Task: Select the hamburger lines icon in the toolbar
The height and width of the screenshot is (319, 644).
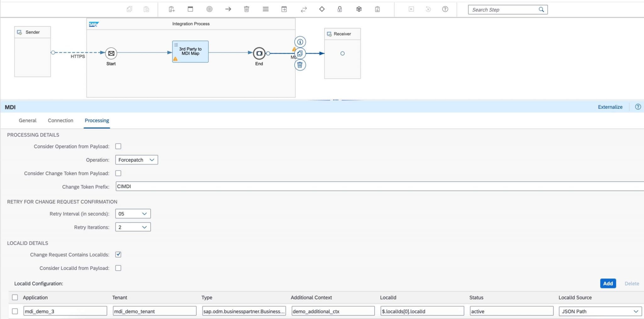Action: [x=266, y=9]
